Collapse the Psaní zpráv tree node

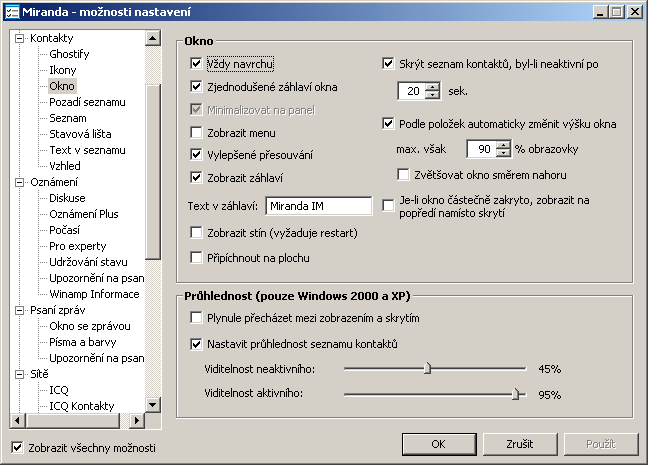click(x=19, y=310)
